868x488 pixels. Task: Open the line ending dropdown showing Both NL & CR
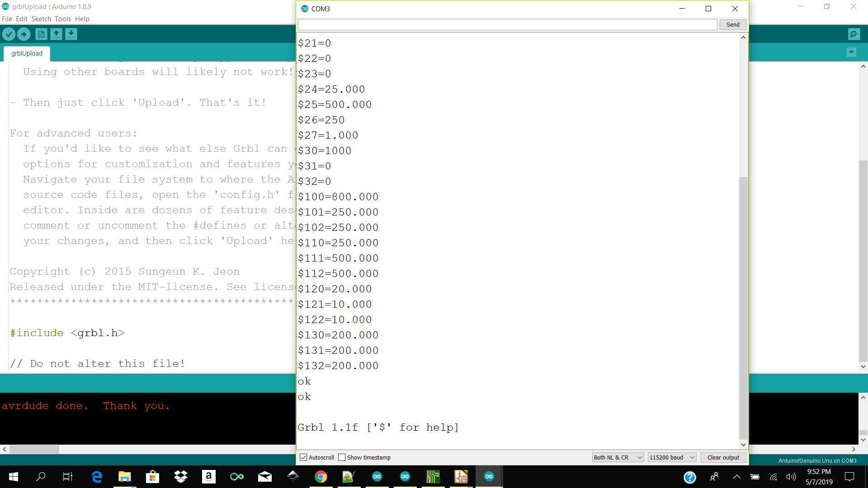[618, 457]
